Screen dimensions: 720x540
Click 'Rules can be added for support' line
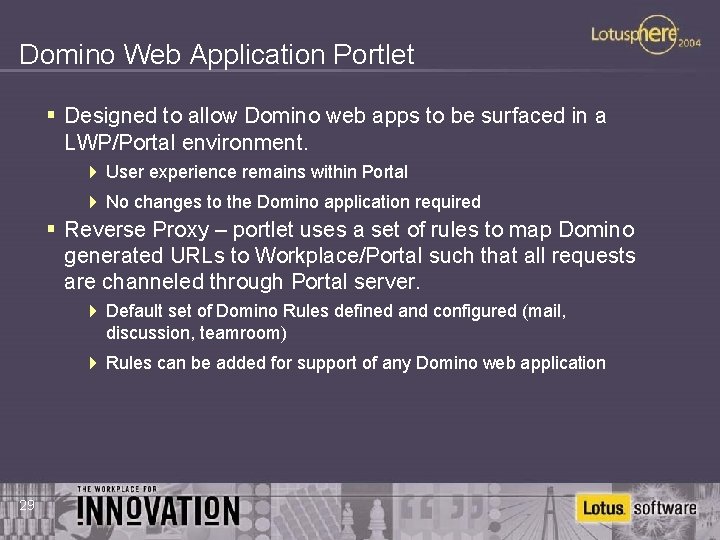355,363
